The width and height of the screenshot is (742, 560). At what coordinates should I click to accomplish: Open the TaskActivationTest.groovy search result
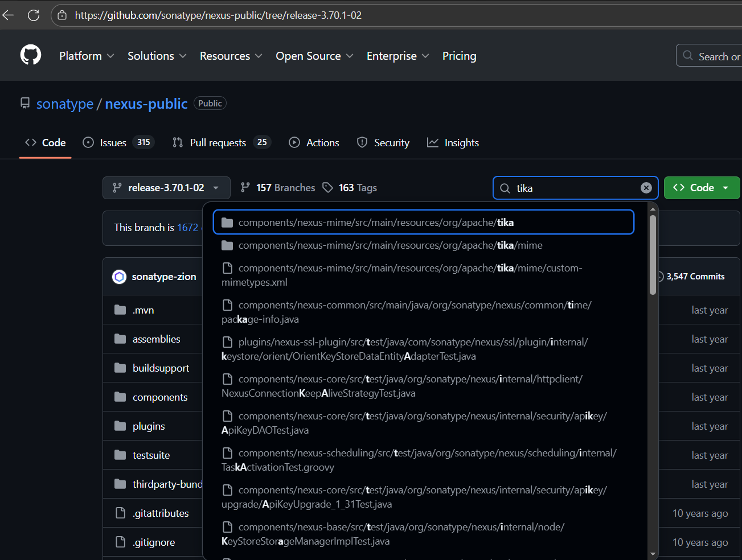tap(424, 460)
